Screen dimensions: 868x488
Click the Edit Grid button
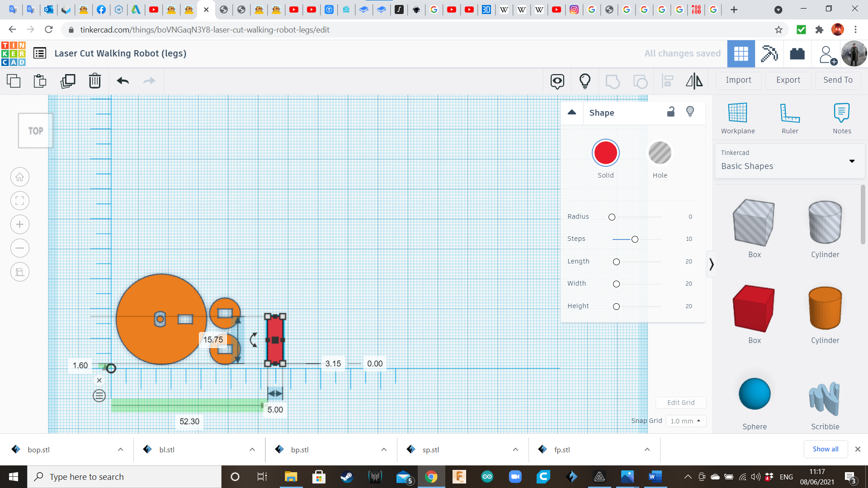(680, 403)
